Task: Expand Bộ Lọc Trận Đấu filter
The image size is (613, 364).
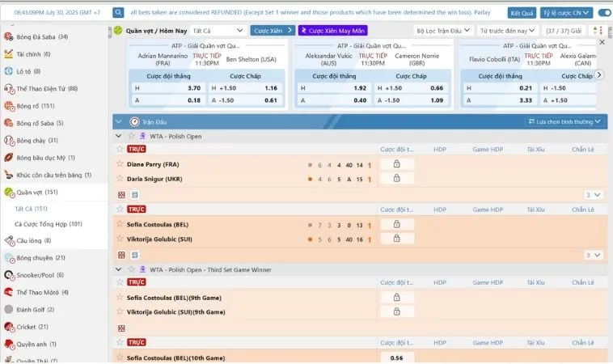Action: (443, 31)
